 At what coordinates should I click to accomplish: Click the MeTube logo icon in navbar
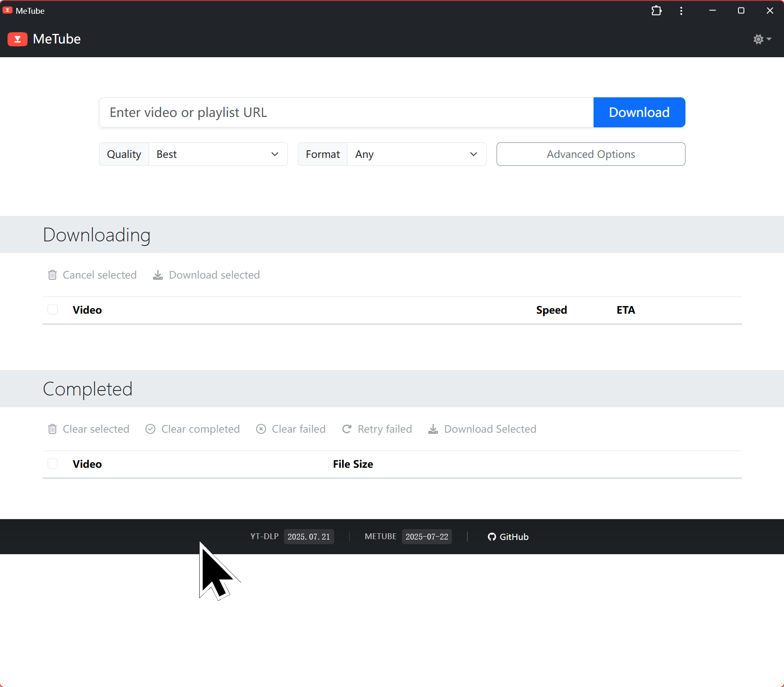click(x=18, y=39)
